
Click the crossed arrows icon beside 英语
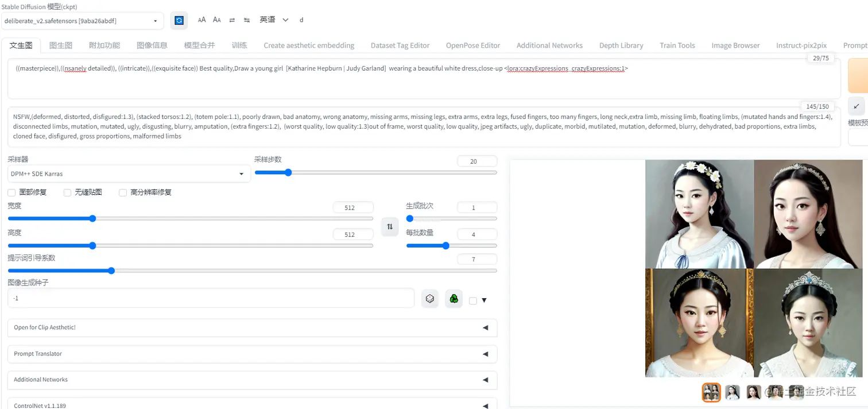pos(247,20)
